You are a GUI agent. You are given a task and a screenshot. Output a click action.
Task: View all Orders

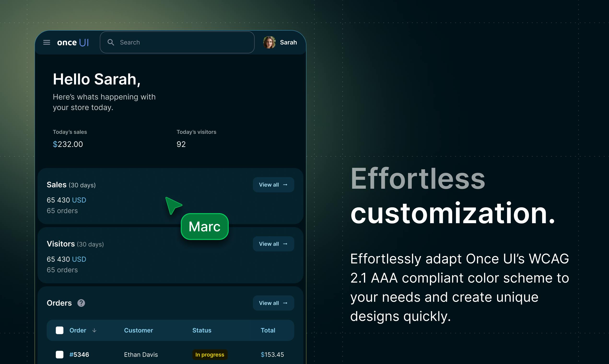click(273, 303)
